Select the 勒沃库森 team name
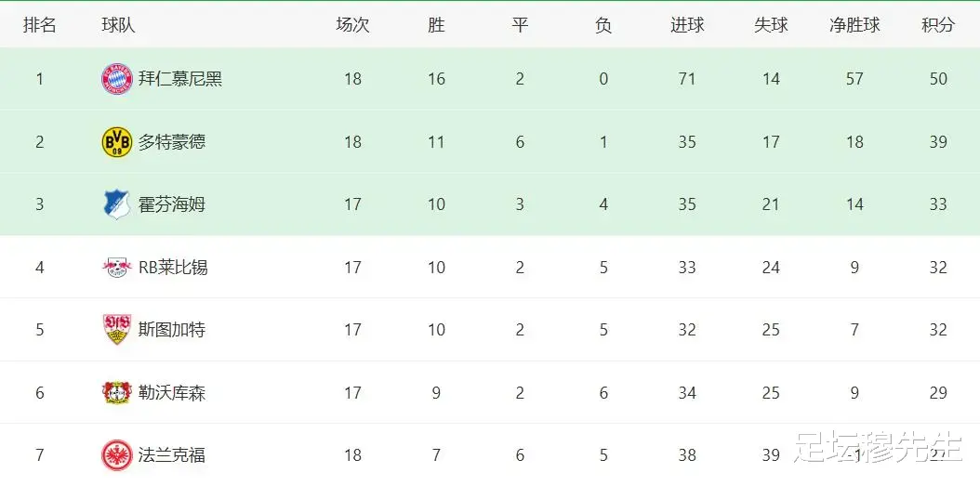 [172, 393]
